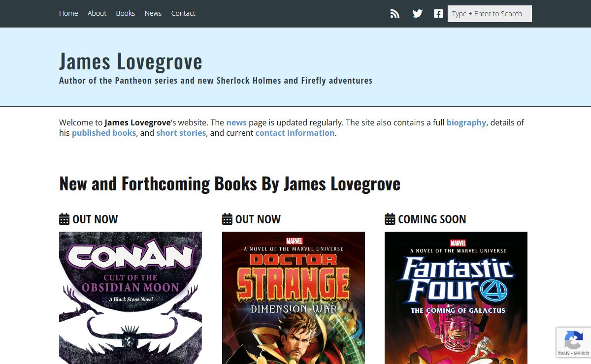Click the calendar icon beside COMING SOON

tap(390, 219)
